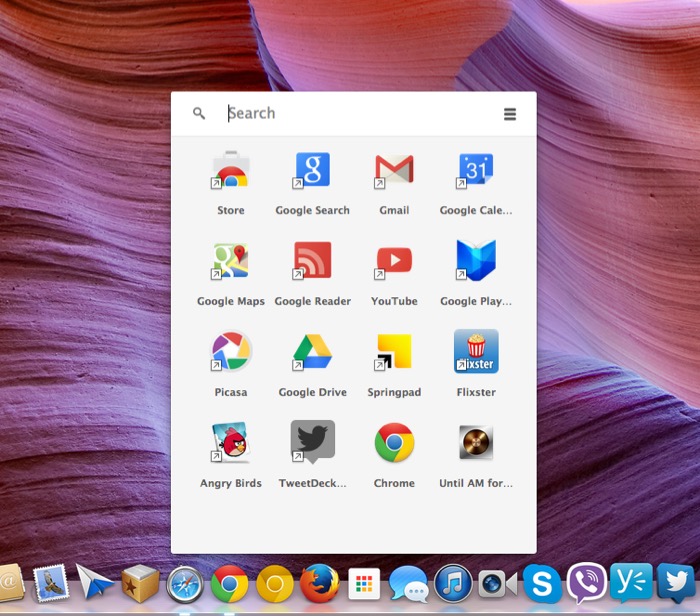Click the "Google Drive" label text

(x=312, y=392)
